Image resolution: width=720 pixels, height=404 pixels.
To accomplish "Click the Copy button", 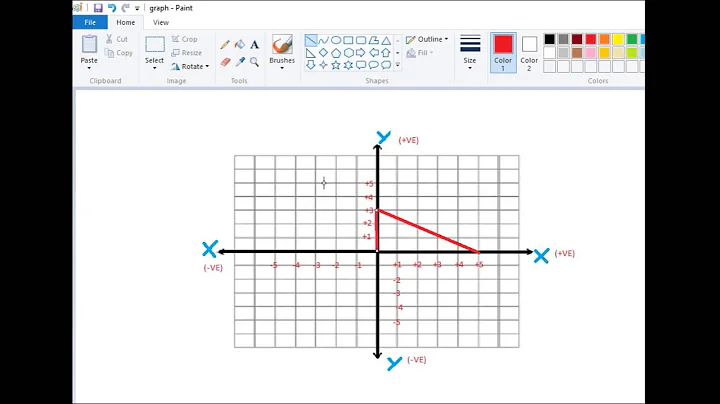I will (x=118, y=53).
